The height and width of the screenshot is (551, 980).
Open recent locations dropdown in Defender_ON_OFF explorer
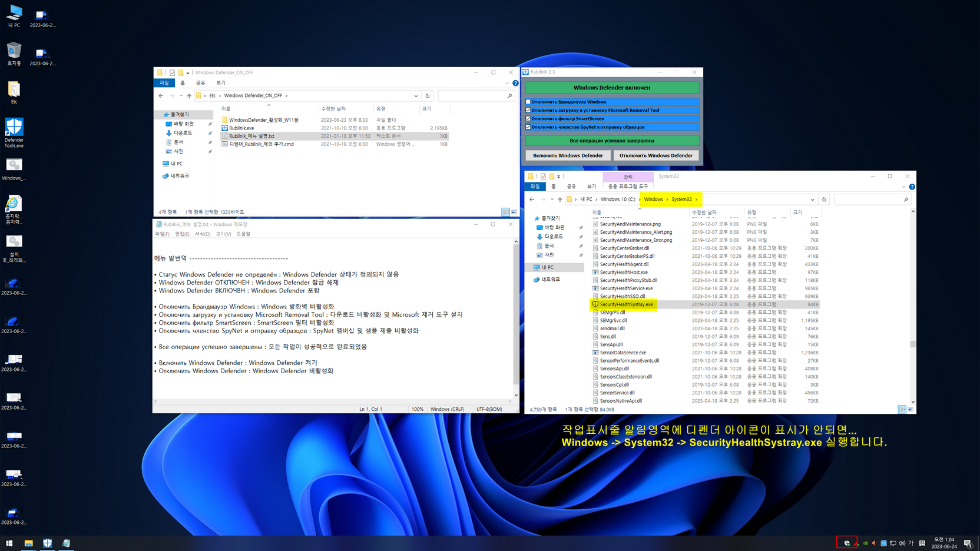pos(181,95)
